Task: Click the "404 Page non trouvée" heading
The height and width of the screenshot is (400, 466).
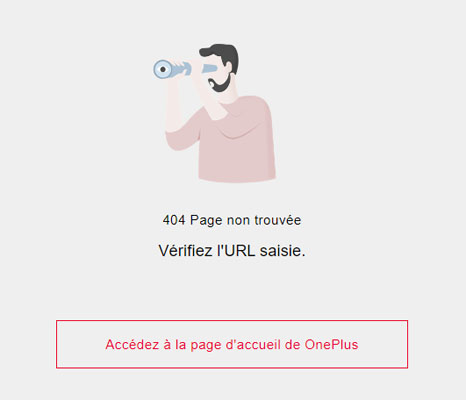Action: click(x=232, y=220)
